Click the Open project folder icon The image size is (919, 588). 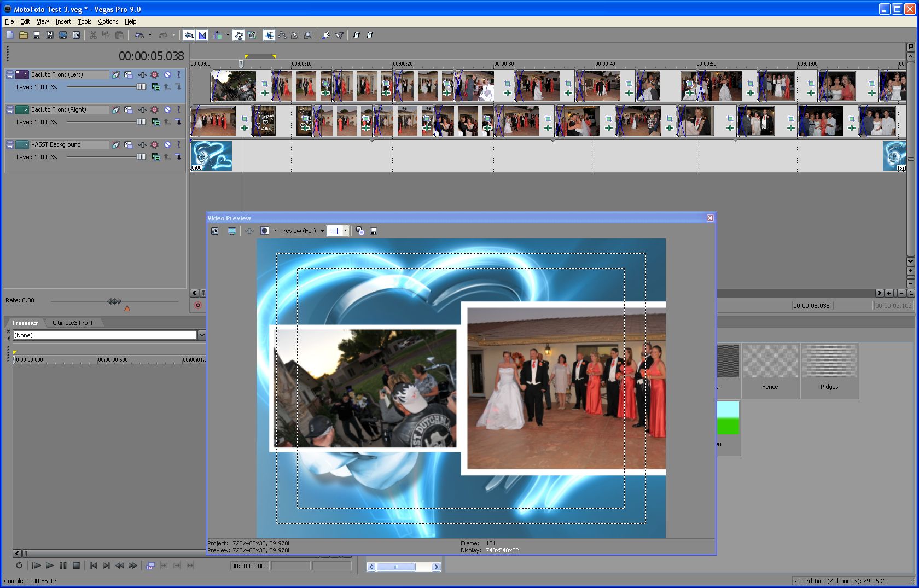point(23,35)
